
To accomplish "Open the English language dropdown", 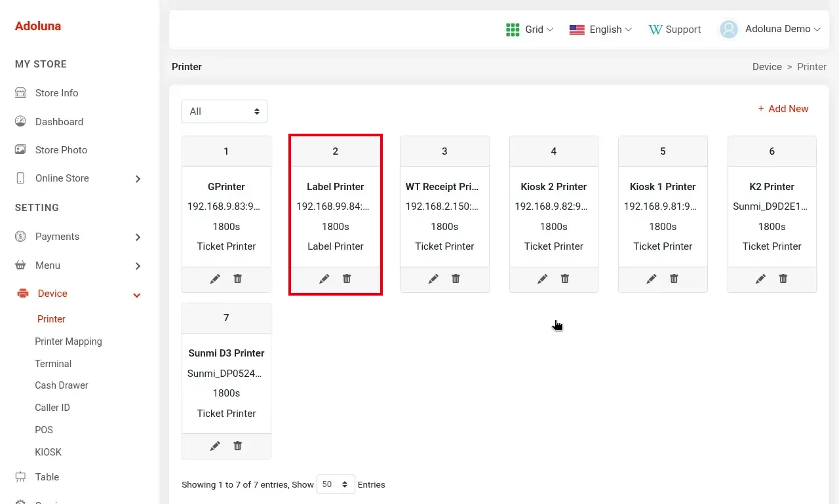I will [x=600, y=29].
